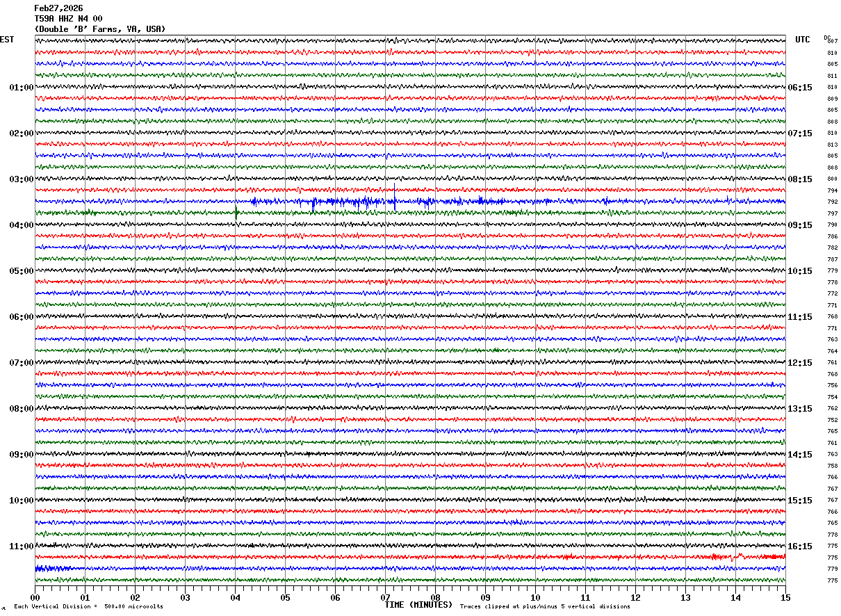The height and width of the screenshot is (616, 841).
Task: Select the 09:15 UTC time label
Action: click(799, 225)
